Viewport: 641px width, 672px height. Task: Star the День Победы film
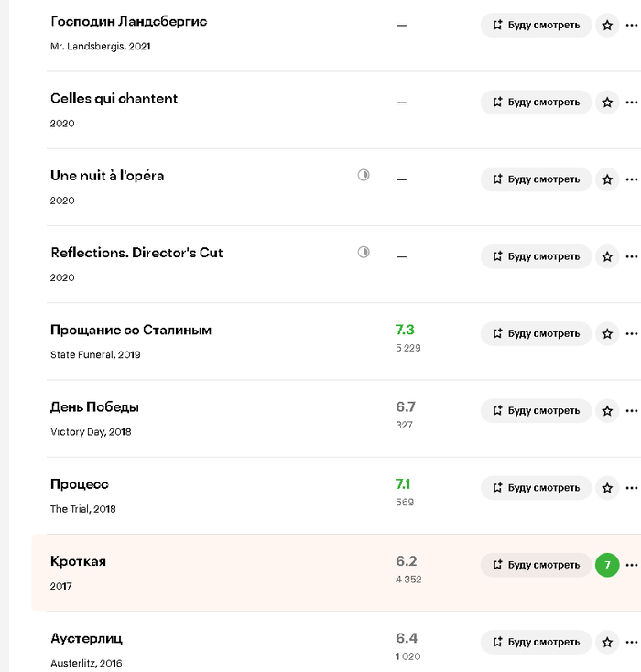point(607,410)
